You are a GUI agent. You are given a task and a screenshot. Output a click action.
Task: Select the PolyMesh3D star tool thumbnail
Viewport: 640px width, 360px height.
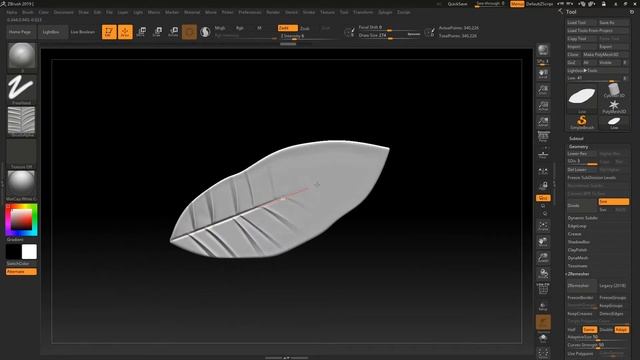(x=614, y=107)
